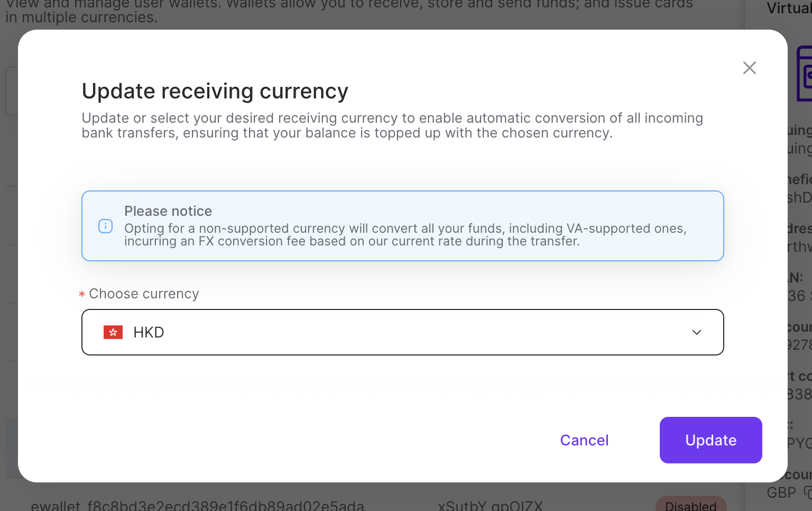Toggle the Disabled status badge for the ewallet
This screenshot has height=511, width=812.
(691, 506)
